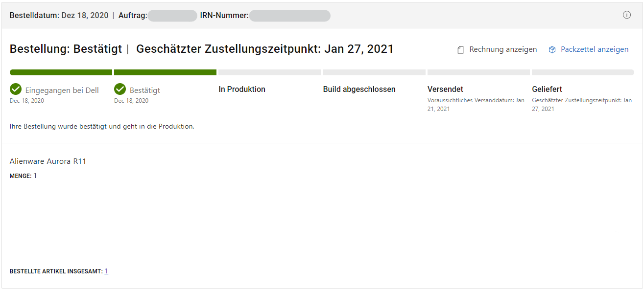Open the Rechnung anzeigen link
Image resolution: width=644 pixels, height=290 pixels.
coord(503,49)
